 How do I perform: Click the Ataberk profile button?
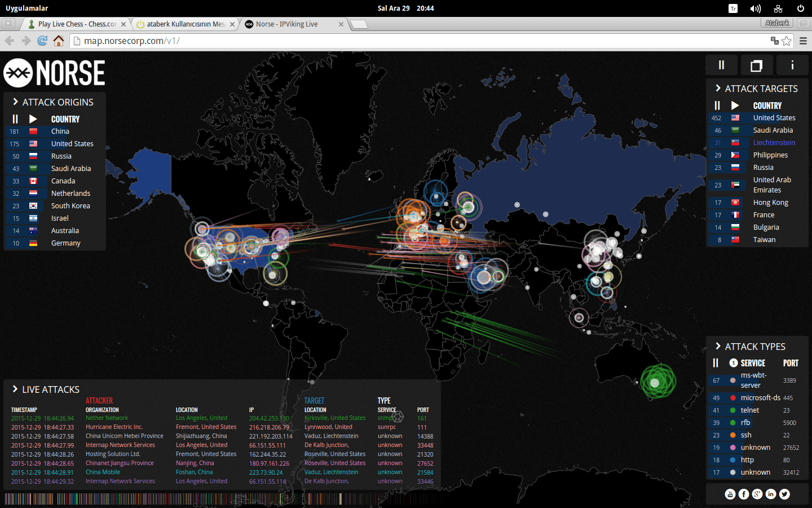778,23
